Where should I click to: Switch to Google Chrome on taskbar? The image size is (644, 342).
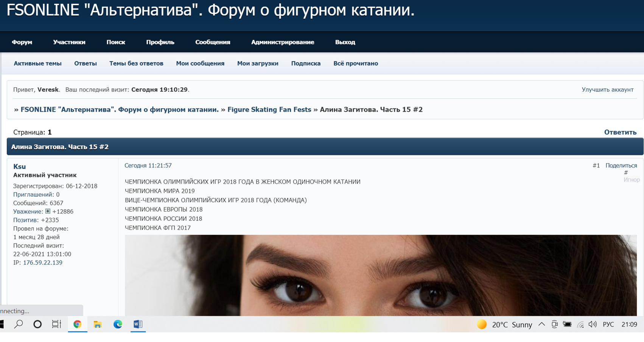pyautogui.click(x=78, y=324)
